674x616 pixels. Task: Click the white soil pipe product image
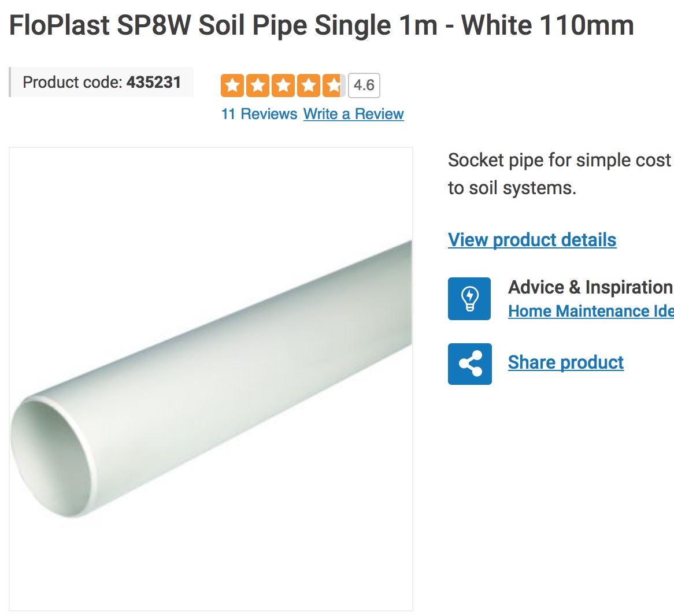coord(211,378)
